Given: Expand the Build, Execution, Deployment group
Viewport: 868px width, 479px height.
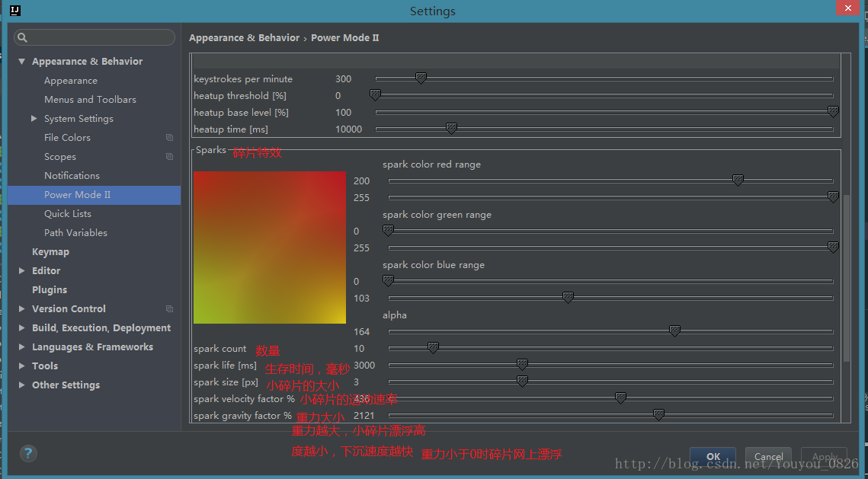Looking at the screenshot, I should pos(22,328).
